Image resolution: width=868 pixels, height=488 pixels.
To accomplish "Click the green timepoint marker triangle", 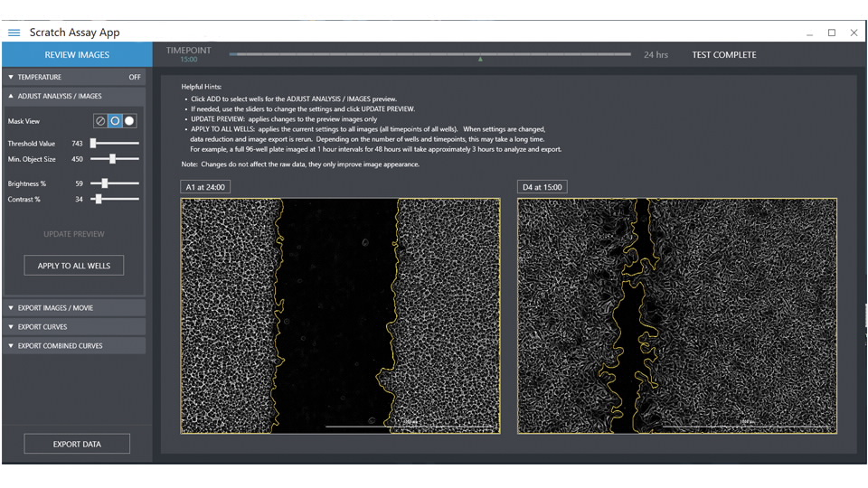I will click(x=480, y=60).
